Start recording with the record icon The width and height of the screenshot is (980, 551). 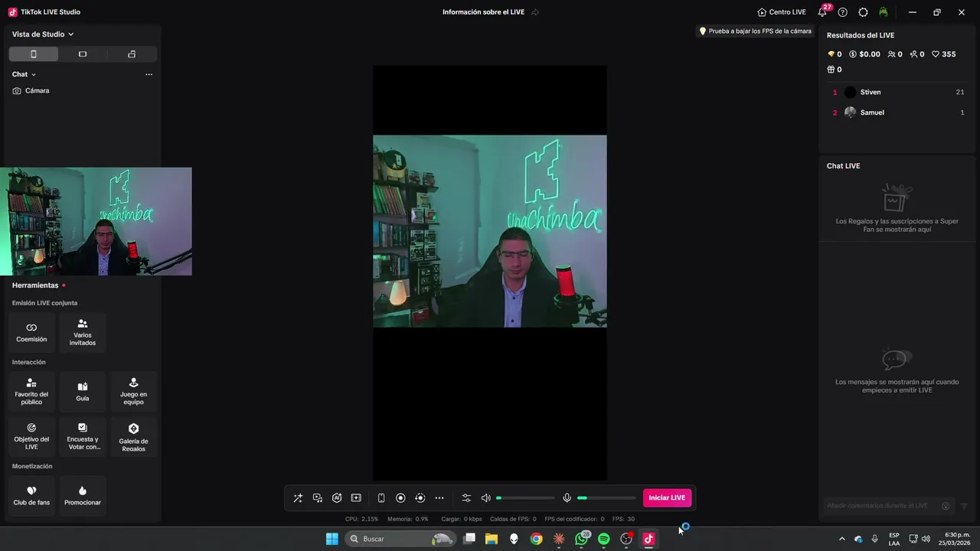(400, 498)
